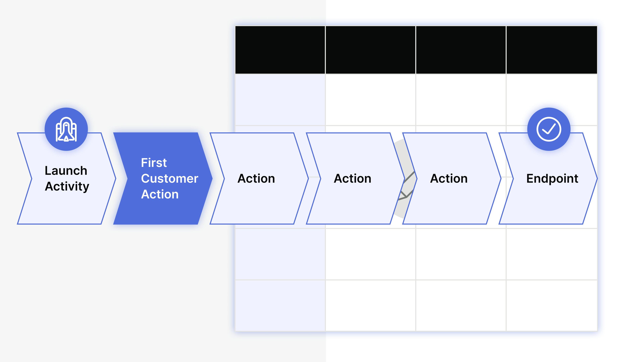Click the third black header cell
The height and width of the screenshot is (362, 644).
(x=461, y=50)
